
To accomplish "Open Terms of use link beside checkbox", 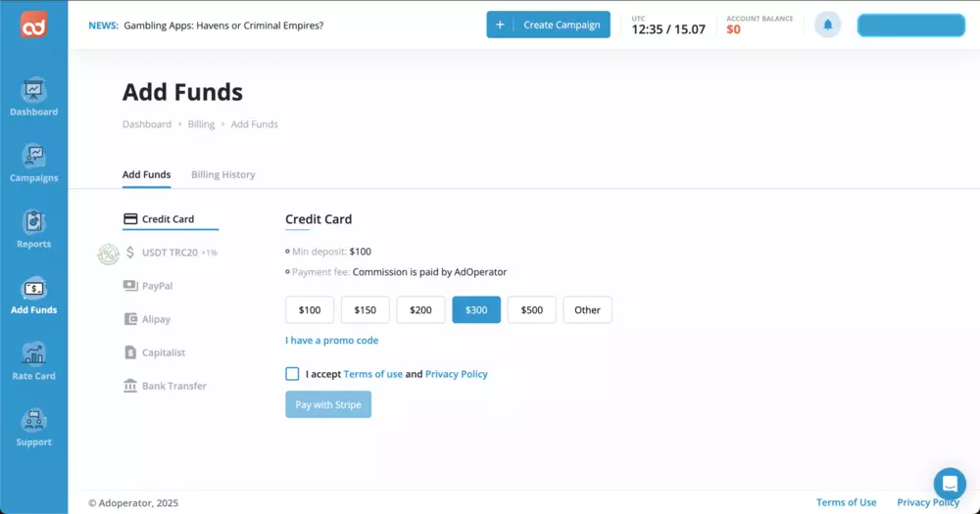I will (x=373, y=374).
